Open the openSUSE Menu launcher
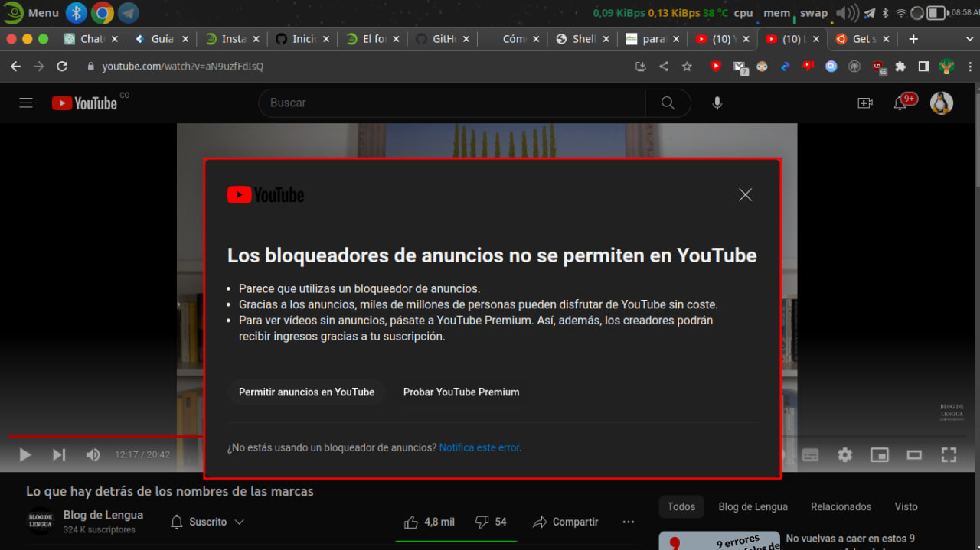 pyautogui.click(x=31, y=13)
